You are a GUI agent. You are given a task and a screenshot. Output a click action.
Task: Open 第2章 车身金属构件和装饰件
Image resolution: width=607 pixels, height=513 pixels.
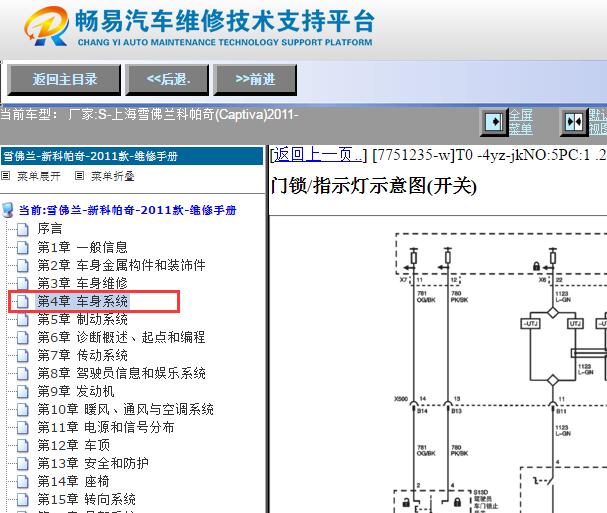[x=122, y=265]
